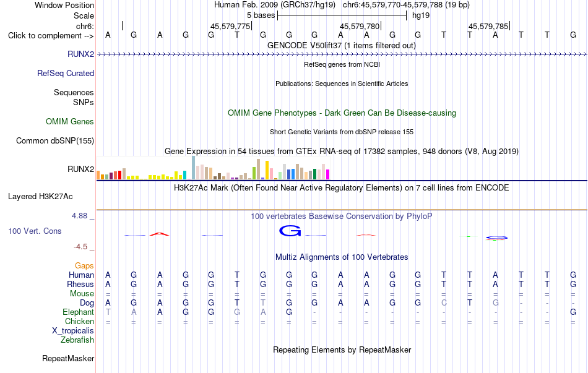The image size is (588, 373).
Task: Click the GTEx Gene Expression in 54 tissues title
Action: point(342,151)
